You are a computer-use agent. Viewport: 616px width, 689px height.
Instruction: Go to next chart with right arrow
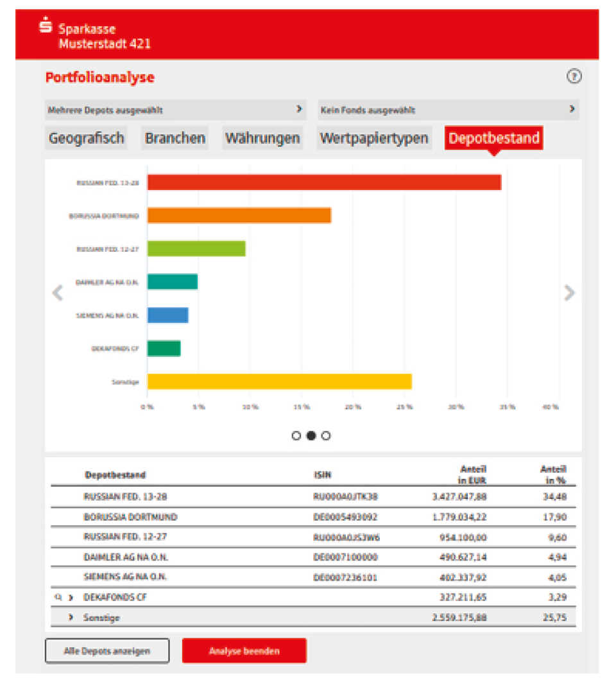coord(569,293)
